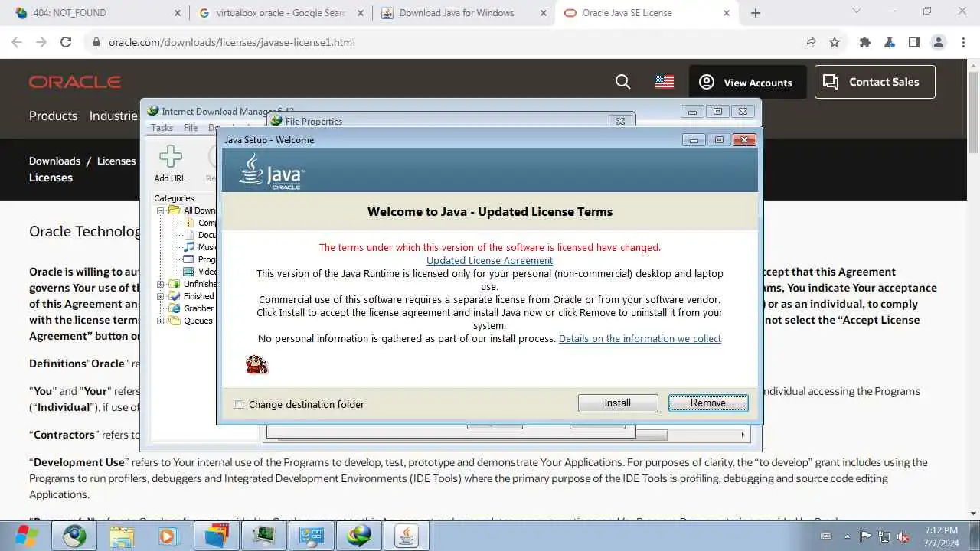Screen dimensions: 980x551
Task: Expand the Queues category node
Action: tap(161, 321)
